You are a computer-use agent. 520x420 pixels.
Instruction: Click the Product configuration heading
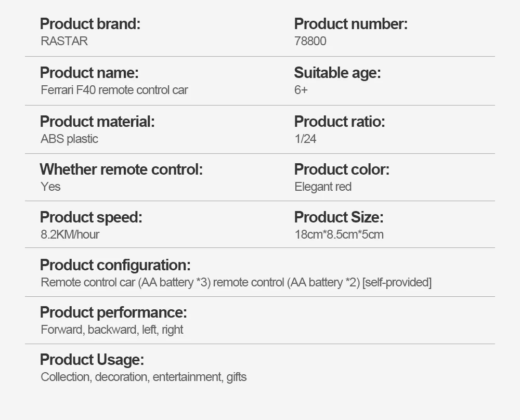pyautogui.click(x=115, y=265)
